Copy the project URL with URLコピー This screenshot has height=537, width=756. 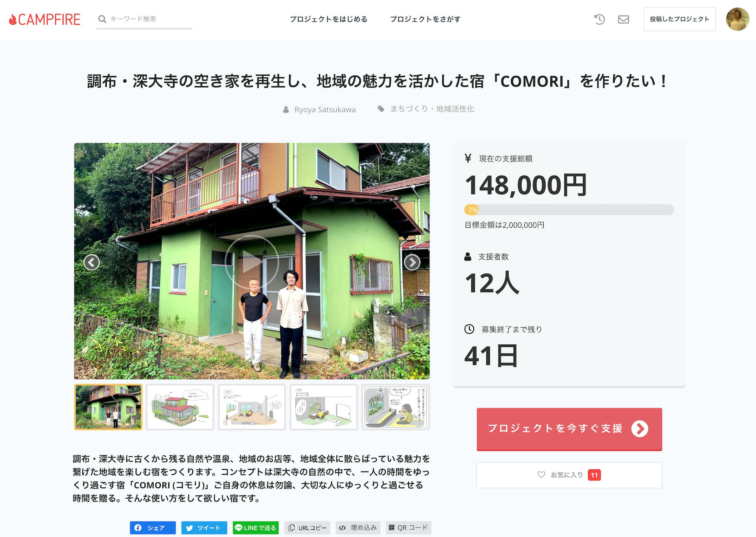pyautogui.click(x=307, y=527)
